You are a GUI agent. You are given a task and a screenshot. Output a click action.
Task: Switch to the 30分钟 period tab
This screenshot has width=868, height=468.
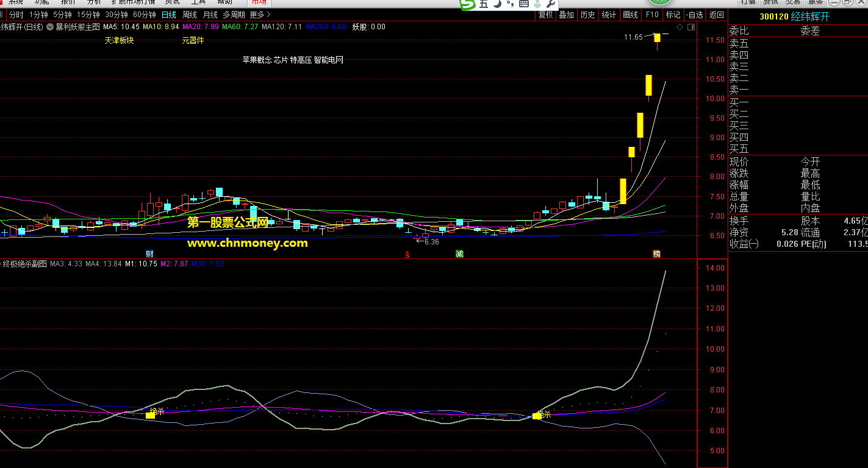click(x=116, y=15)
